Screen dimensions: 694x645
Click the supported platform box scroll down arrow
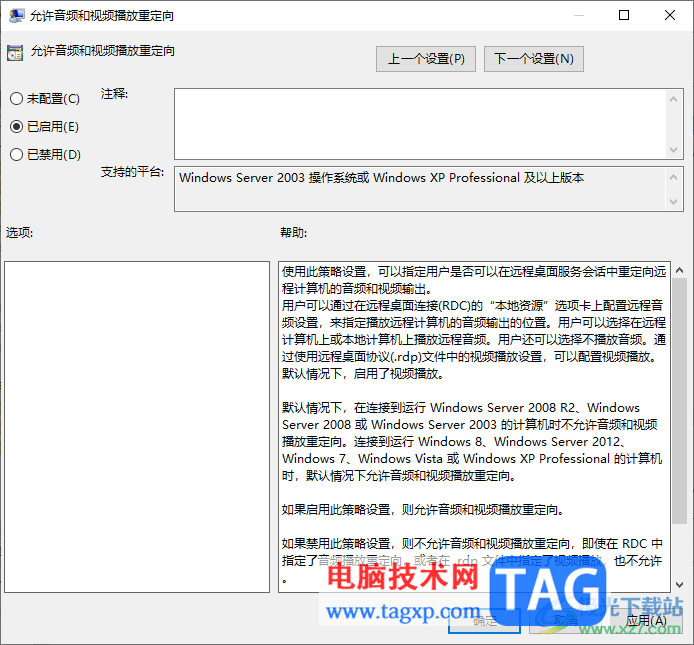pos(674,202)
